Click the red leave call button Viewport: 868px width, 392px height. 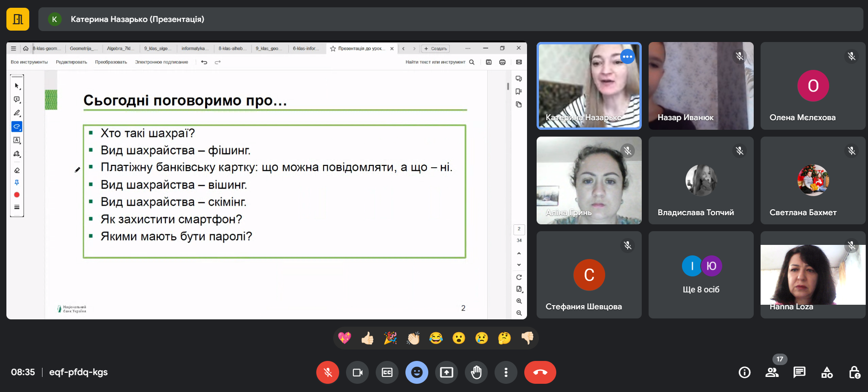pos(540,372)
